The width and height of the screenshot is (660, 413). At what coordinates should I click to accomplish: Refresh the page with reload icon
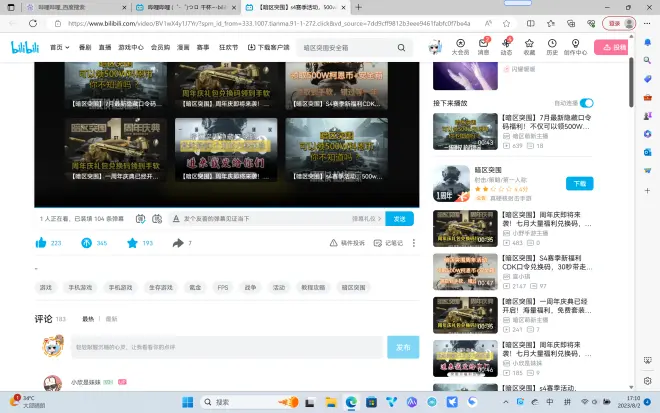click(x=33, y=24)
